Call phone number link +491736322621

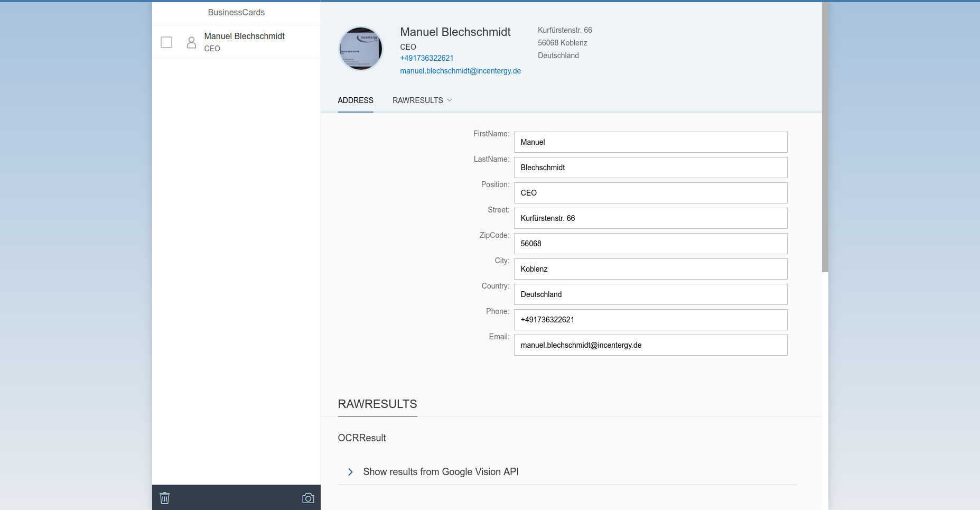[x=427, y=58]
